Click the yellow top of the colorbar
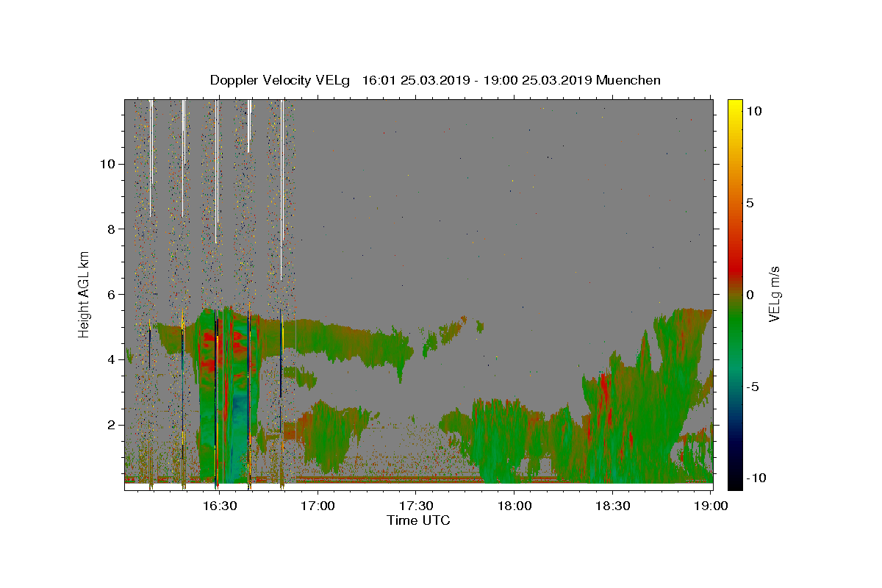 pos(735,107)
